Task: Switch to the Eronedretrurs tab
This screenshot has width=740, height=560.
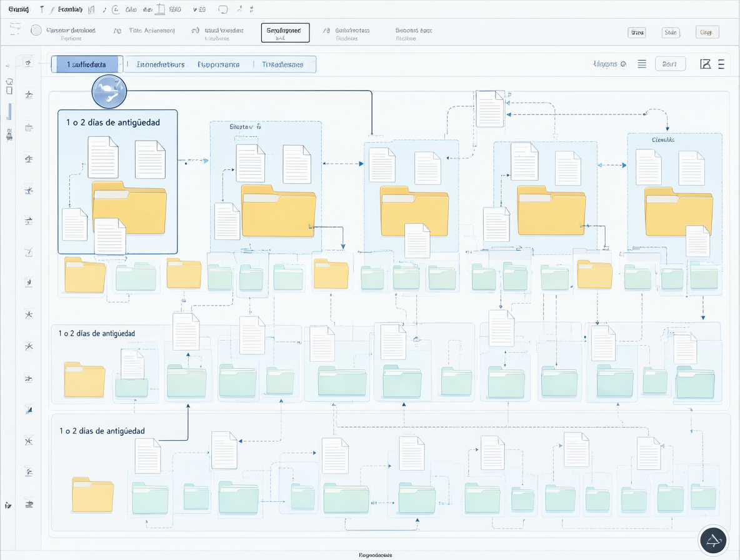Action: pos(161,64)
